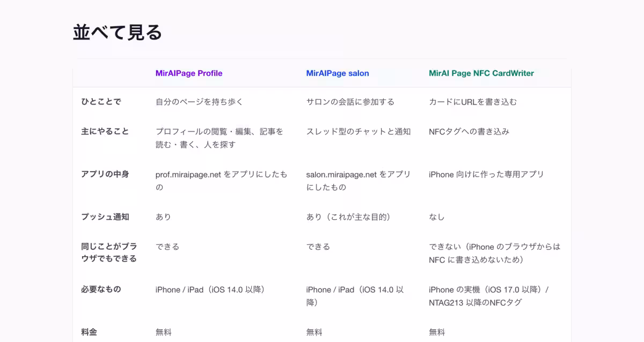The width and height of the screenshot is (644, 342).
Task: Click the なし push notification cell
Action: 437,217
